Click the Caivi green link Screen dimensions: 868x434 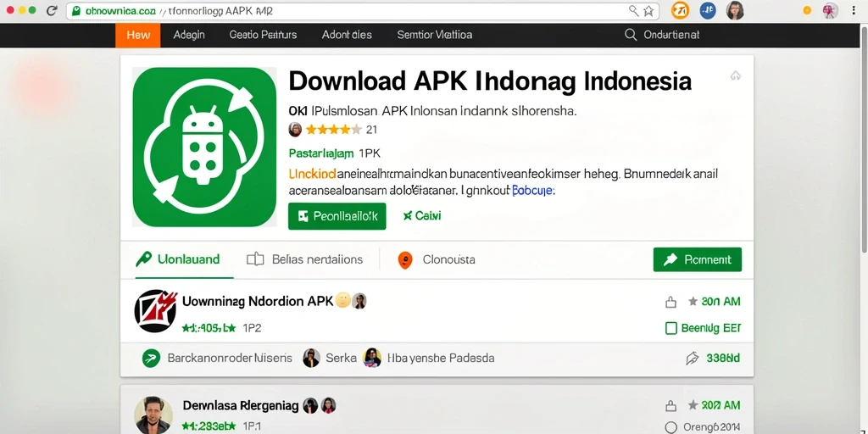(422, 216)
